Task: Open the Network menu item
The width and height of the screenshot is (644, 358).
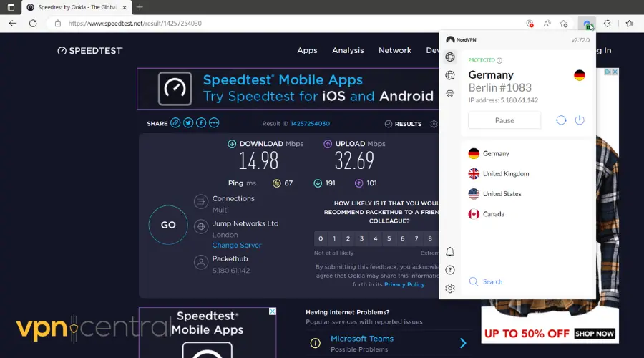Action: 395,50
